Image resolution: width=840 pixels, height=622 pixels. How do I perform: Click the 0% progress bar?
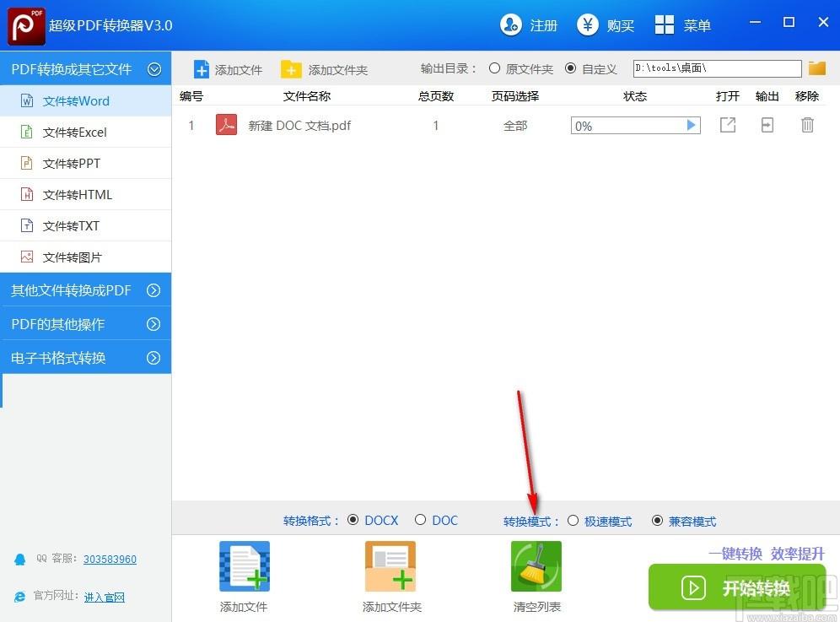[x=635, y=126]
